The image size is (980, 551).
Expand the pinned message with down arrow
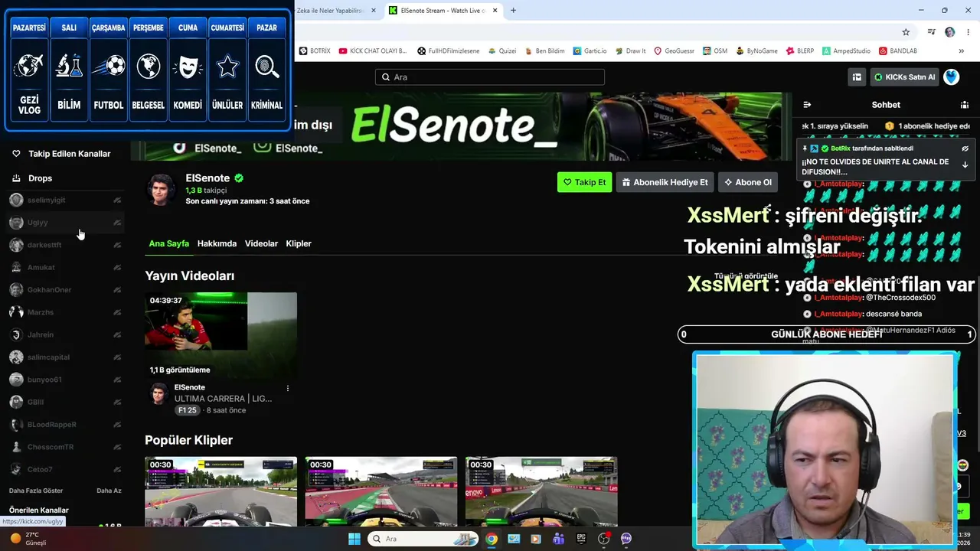(965, 165)
